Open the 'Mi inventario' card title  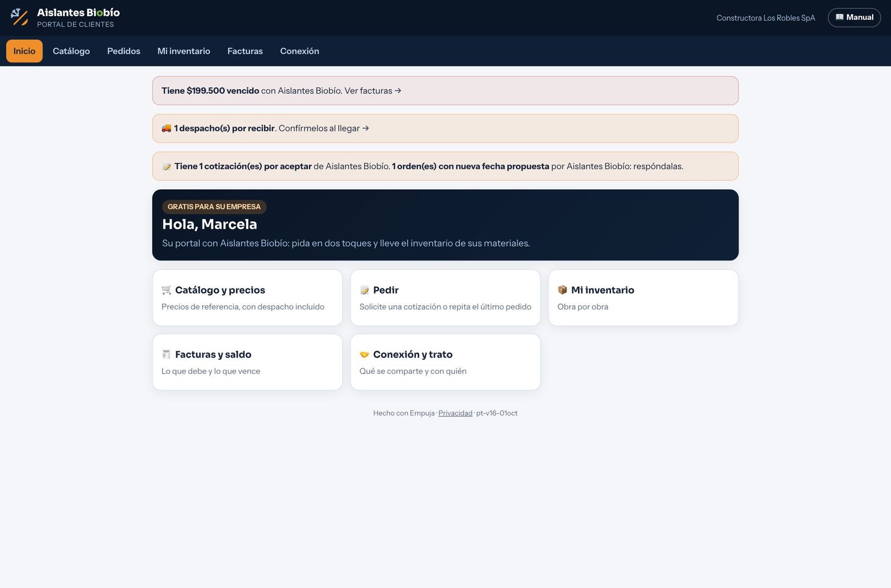(603, 290)
